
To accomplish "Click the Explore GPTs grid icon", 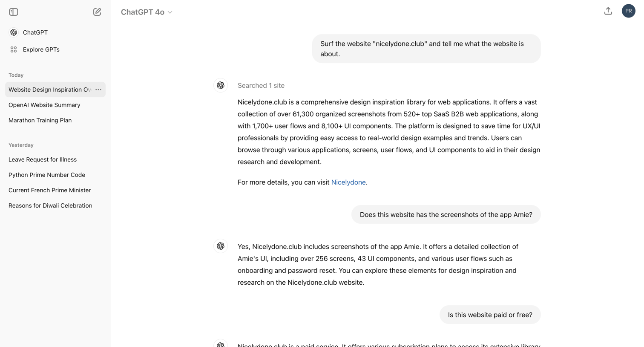I will tap(14, 49).
